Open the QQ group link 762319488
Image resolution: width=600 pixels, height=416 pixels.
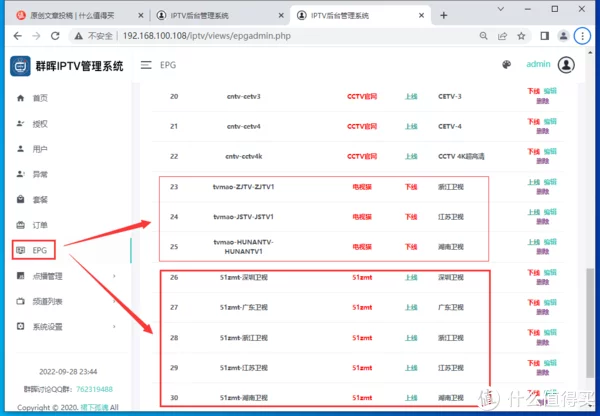pyautogui.click(x=94, y=389)
